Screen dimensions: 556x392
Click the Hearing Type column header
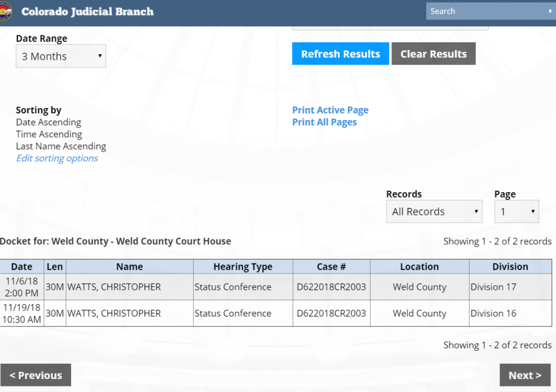[x=243, y=267]
